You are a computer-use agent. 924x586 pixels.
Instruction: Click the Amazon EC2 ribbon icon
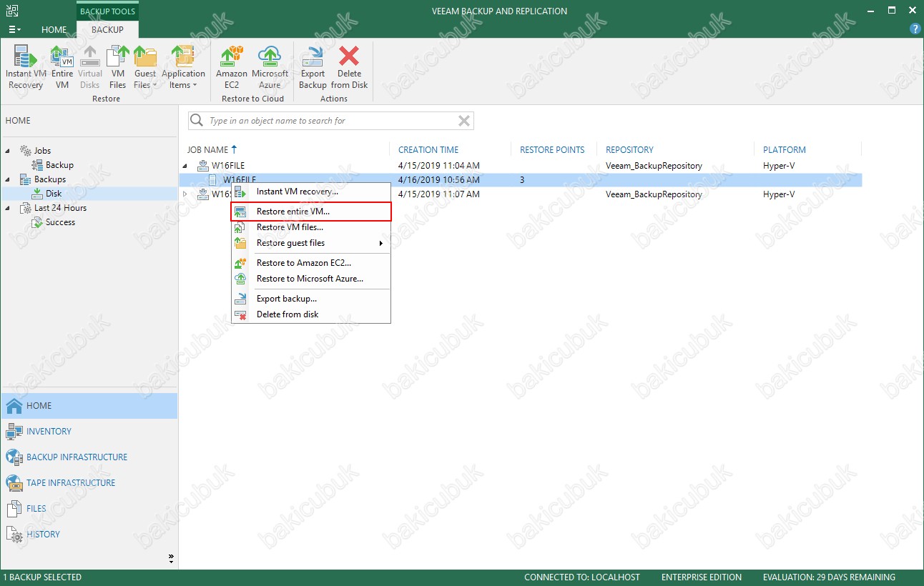coord(232,67)
